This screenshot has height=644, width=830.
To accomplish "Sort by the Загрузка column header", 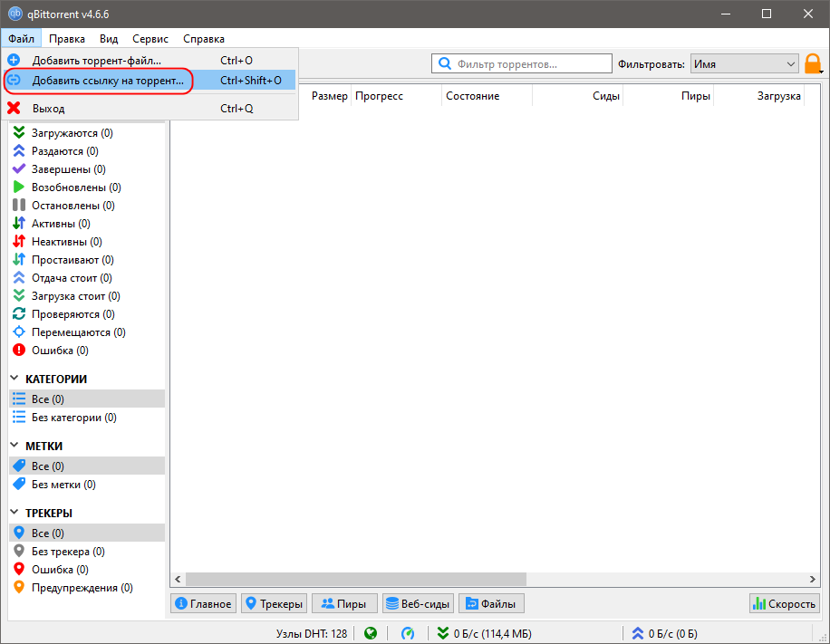I will (759, 96).
